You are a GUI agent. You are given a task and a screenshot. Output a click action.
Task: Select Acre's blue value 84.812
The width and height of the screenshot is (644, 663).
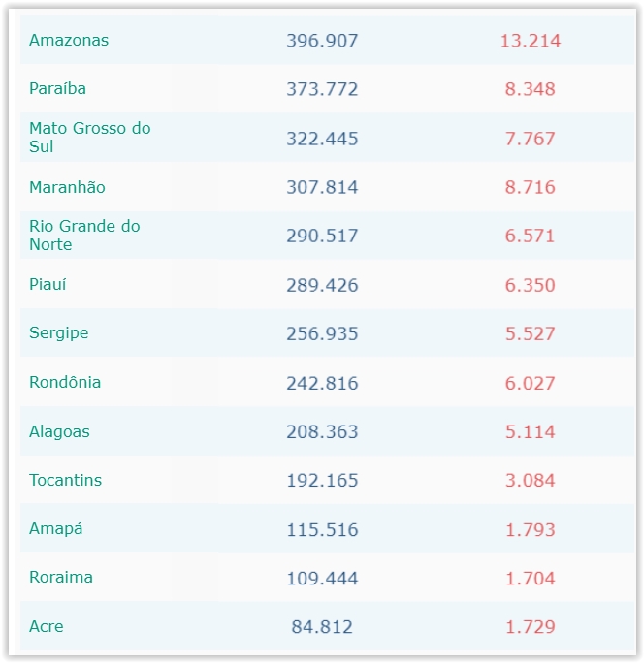click(x=322, y=627)
